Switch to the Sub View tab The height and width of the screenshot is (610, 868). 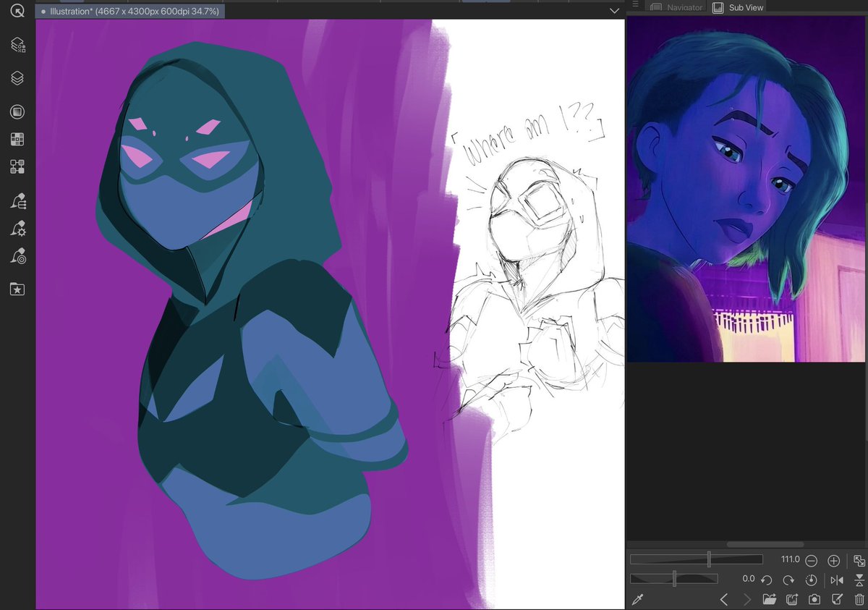point(739,7)
